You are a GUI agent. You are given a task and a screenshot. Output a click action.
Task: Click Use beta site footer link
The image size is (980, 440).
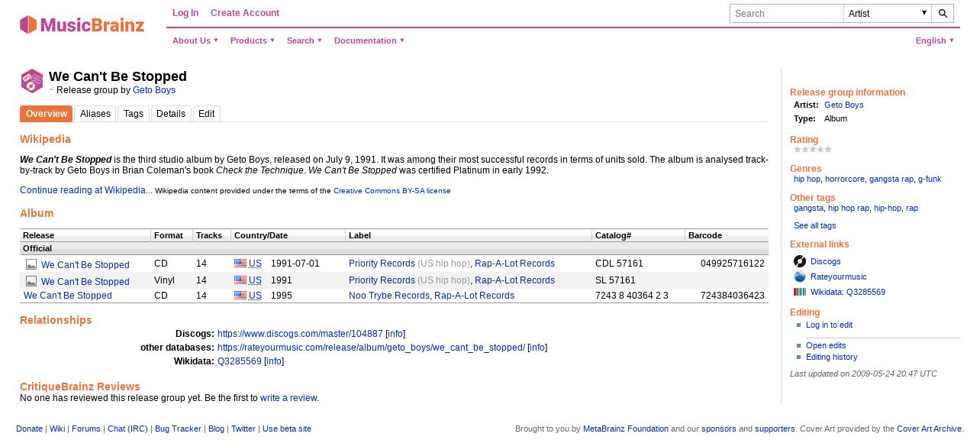(287, 429)
